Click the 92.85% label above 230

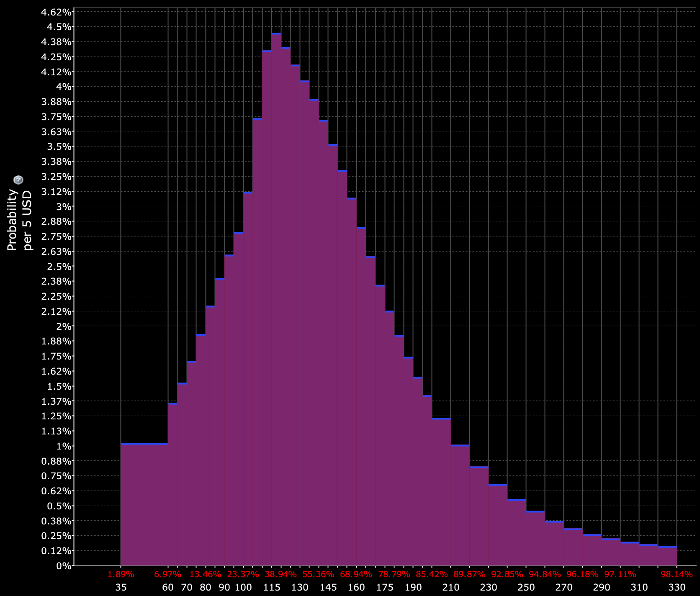point(507,575)
